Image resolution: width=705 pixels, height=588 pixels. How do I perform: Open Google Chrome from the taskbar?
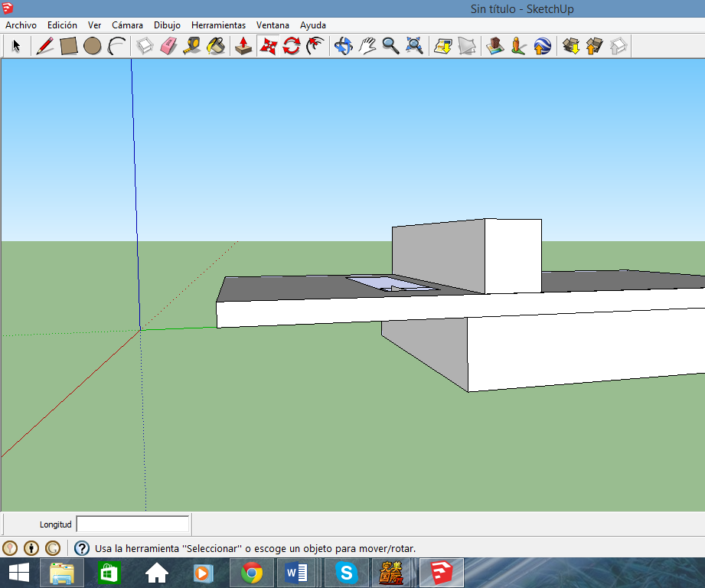tap(251, 572)
